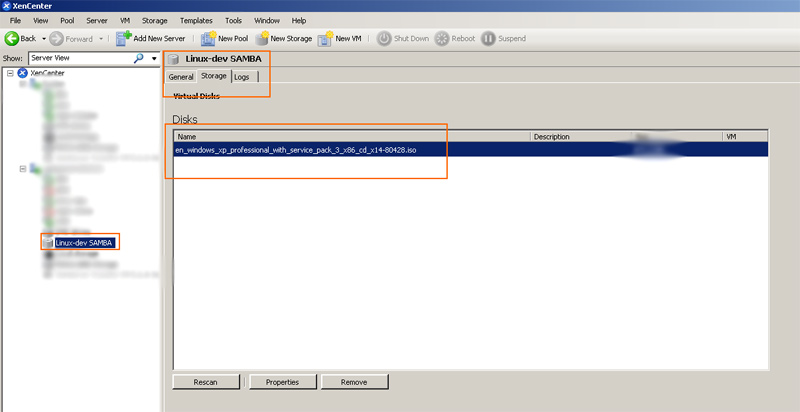This screenshot has height=412, width=800.
Task: Switch to the General tab
Action: pyautogui.click(x=181, y=77)
